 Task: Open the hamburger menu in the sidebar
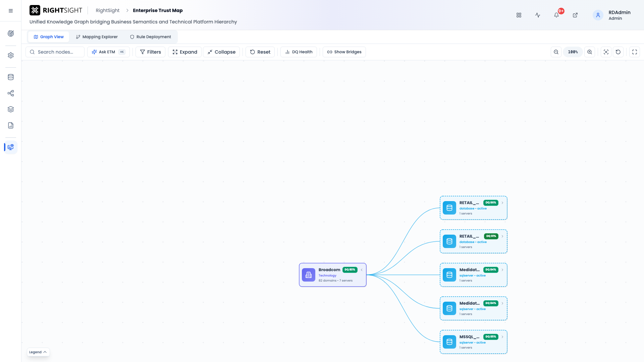(x=11, y=11)
